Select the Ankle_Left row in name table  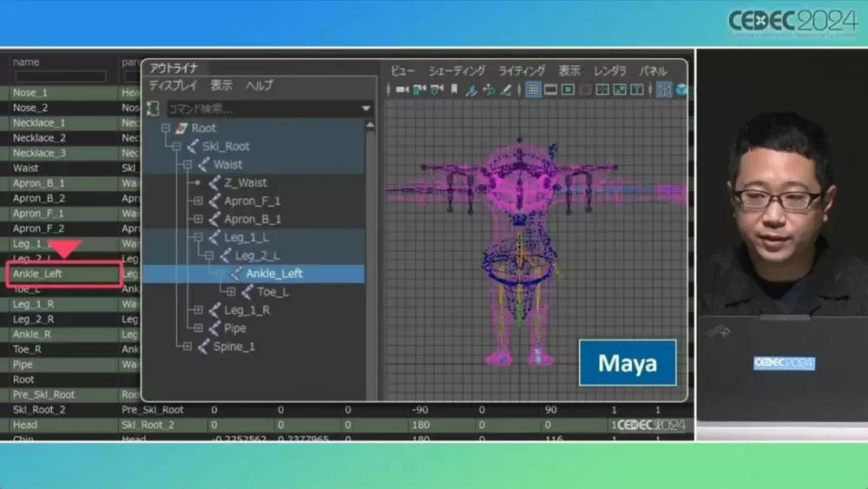[64, 274]
